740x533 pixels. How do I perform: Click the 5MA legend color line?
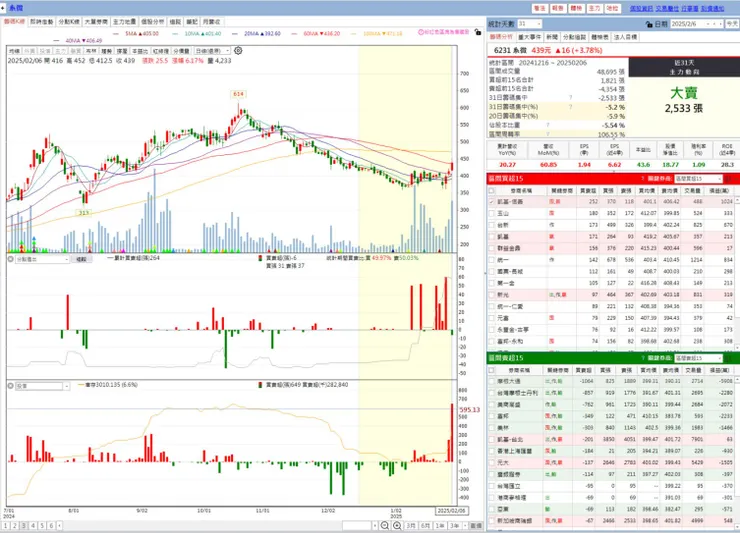(116, 34)
